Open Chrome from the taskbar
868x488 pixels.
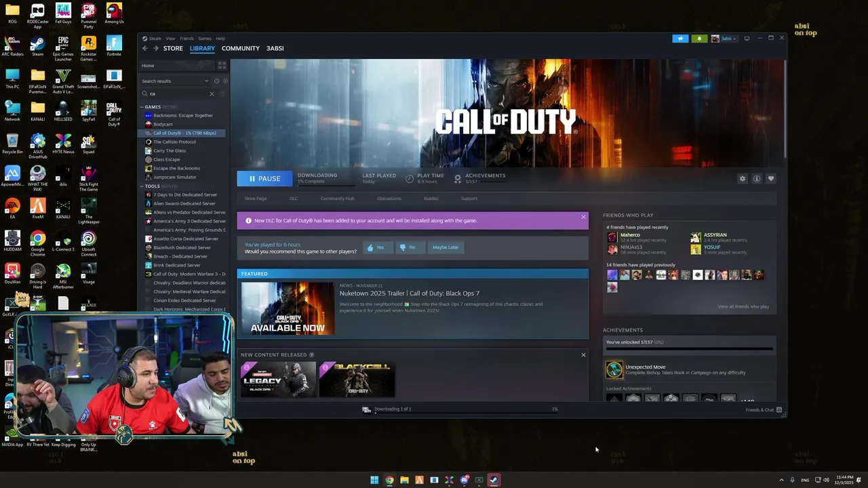pyautogui.click(x=389, y=480)
